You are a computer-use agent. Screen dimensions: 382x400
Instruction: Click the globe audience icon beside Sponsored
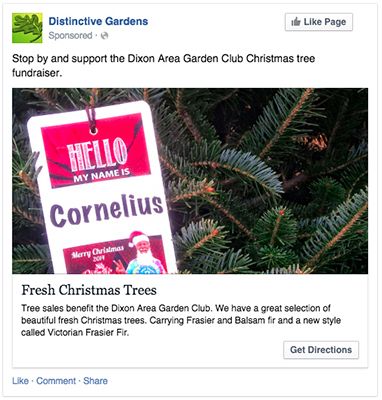pyautogui.click(x=105, y=36)
